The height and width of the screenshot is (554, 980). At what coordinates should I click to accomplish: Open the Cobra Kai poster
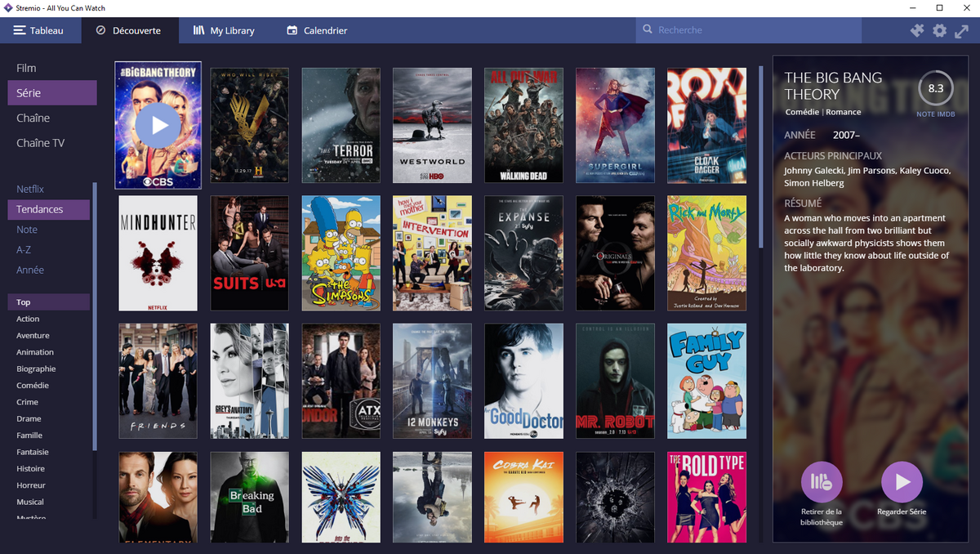point(523,497)
